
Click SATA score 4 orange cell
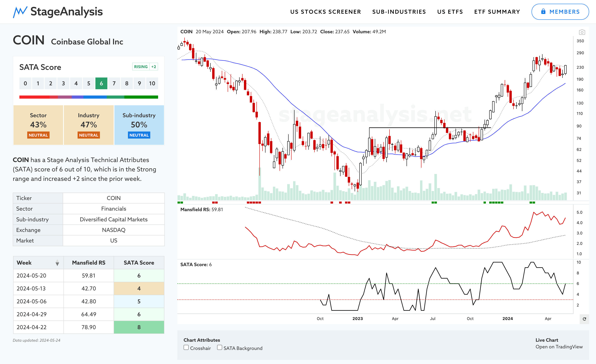(139, 288)
